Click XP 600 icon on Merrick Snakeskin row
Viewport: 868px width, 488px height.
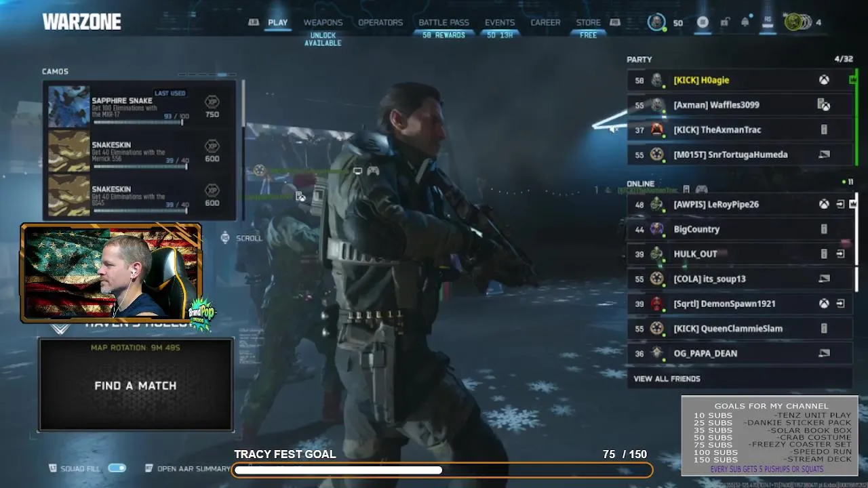(x=212, y=146)
